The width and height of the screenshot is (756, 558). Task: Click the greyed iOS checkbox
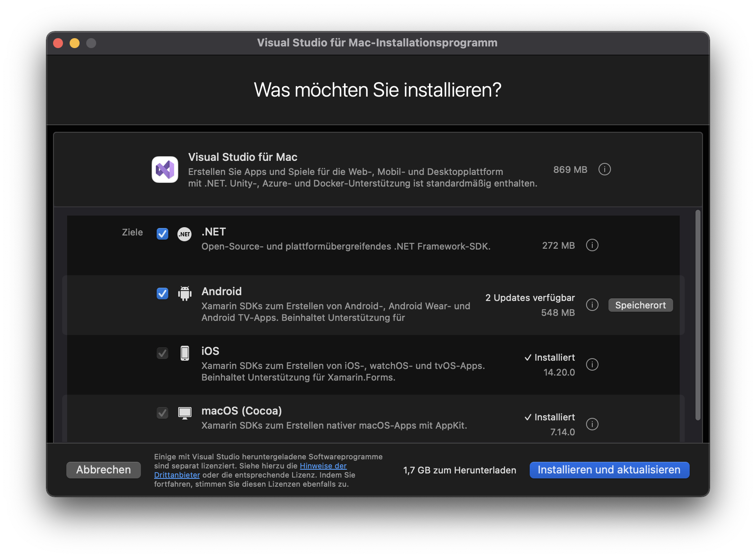click(x=162, y=354)
